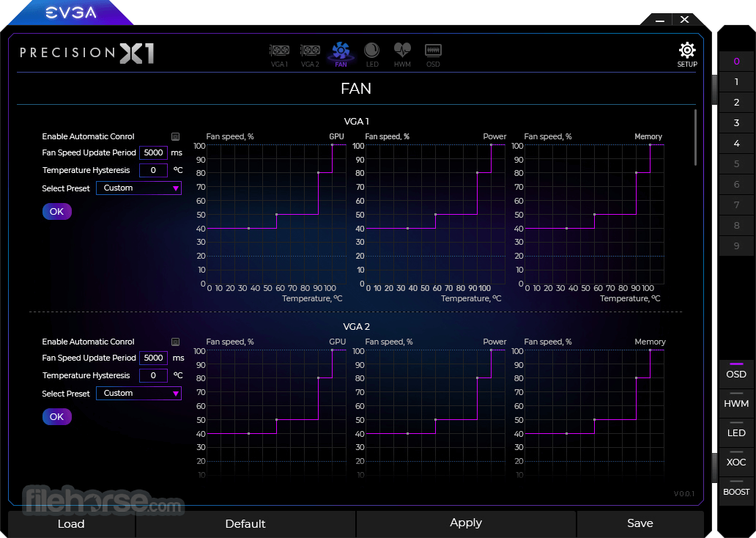
Task: Click the fan panel vertical scrollbar
Action: click(x=695, y=138)
